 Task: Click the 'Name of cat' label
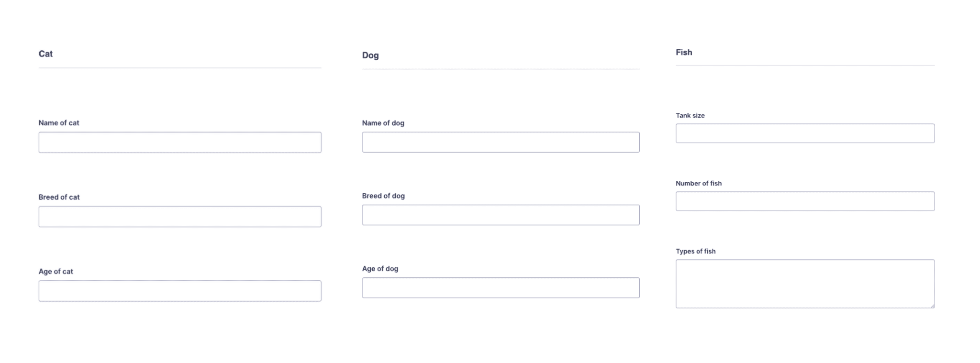point(59,123)
